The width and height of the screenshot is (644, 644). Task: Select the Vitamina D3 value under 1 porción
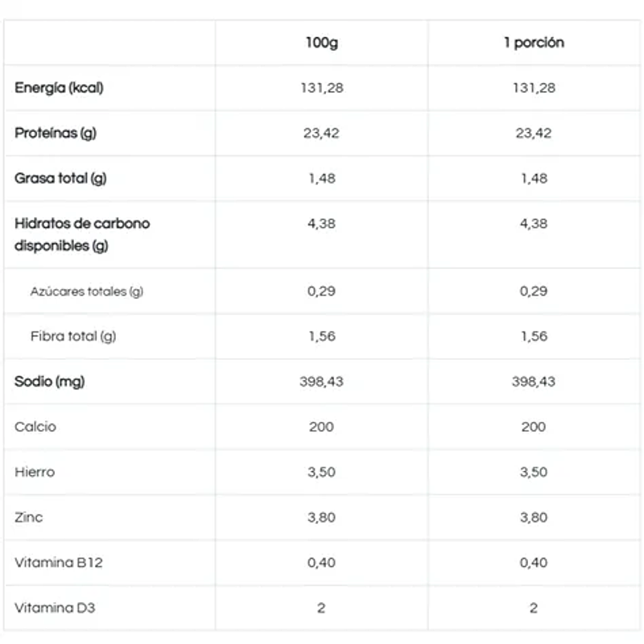[534, 608]
